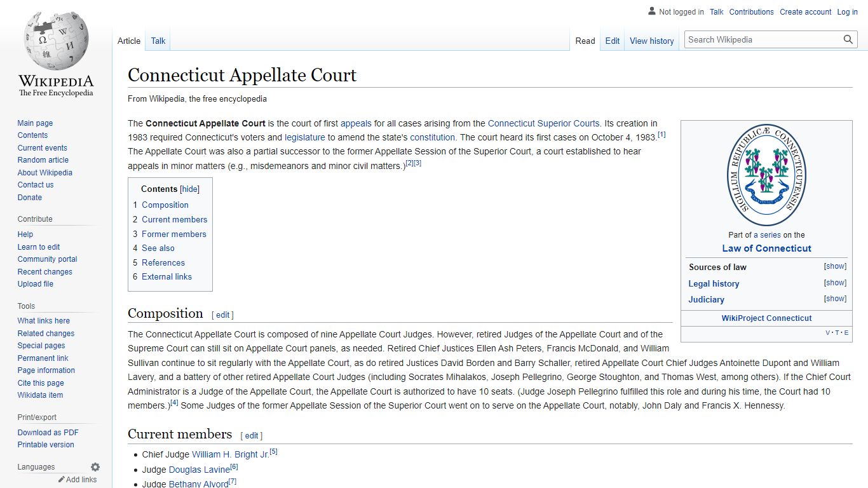Select the Read tab
This screenshot has width=868, height=488.
pos(585,41)
